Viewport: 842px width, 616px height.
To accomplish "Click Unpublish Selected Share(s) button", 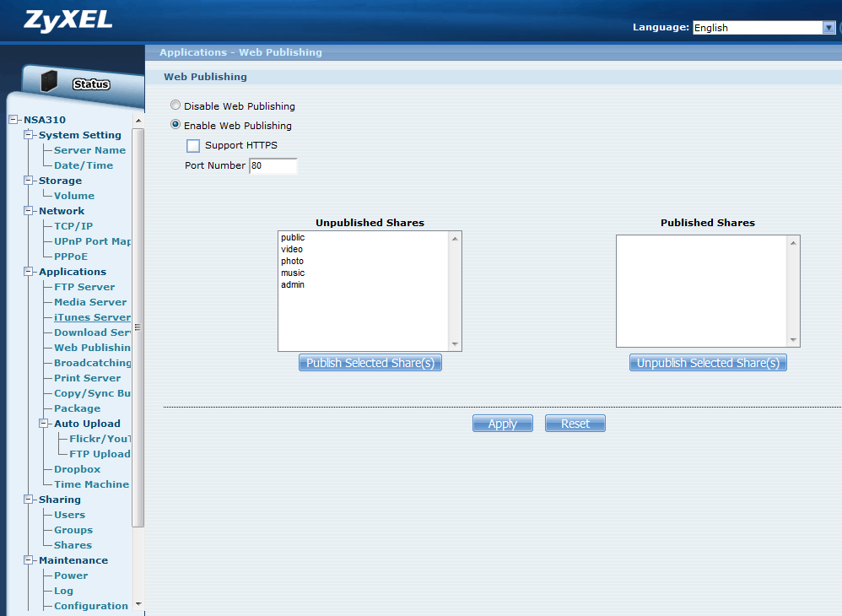I will coord(708,363).
